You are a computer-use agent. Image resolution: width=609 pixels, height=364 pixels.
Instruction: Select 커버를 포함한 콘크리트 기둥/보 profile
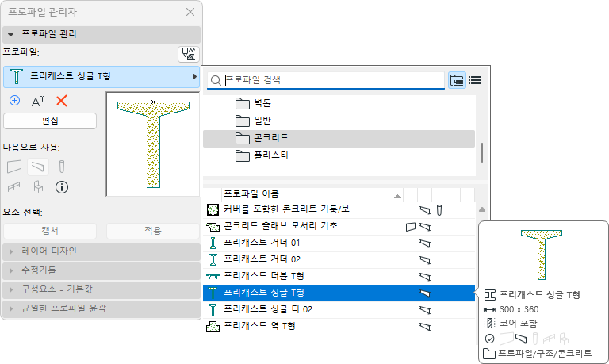coord(339,210)
